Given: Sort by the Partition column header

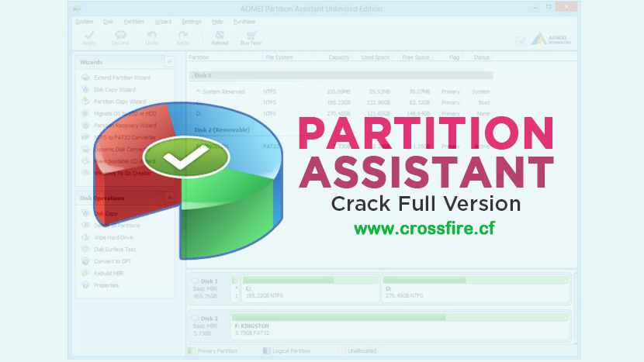Looking at the screenshot, I should tap(199, 57).
